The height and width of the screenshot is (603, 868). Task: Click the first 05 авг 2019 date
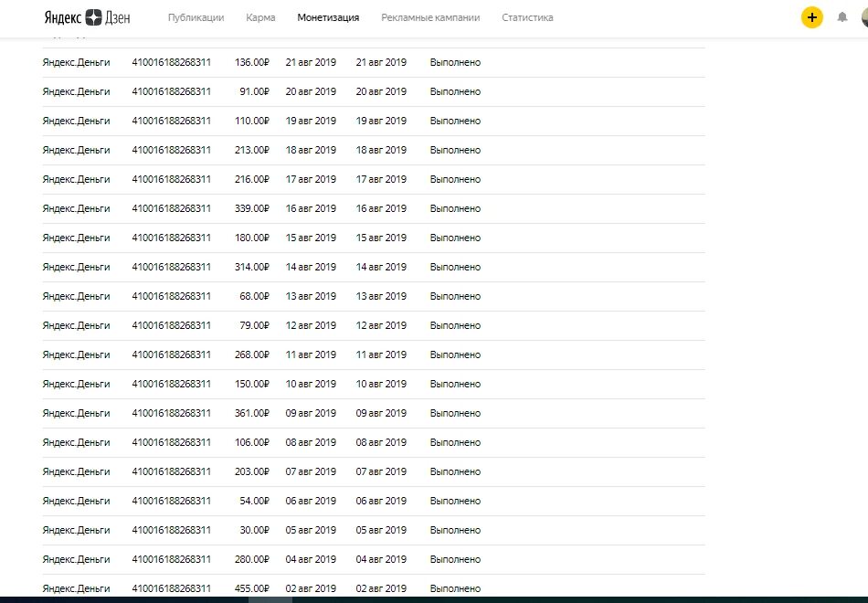[x=311, y=531]
